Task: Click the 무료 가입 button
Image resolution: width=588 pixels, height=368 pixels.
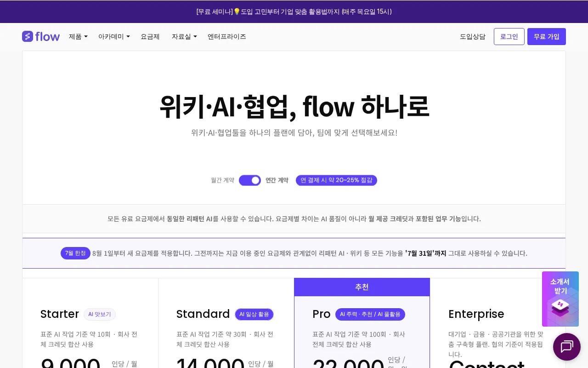Action: (x=547, y=36)
